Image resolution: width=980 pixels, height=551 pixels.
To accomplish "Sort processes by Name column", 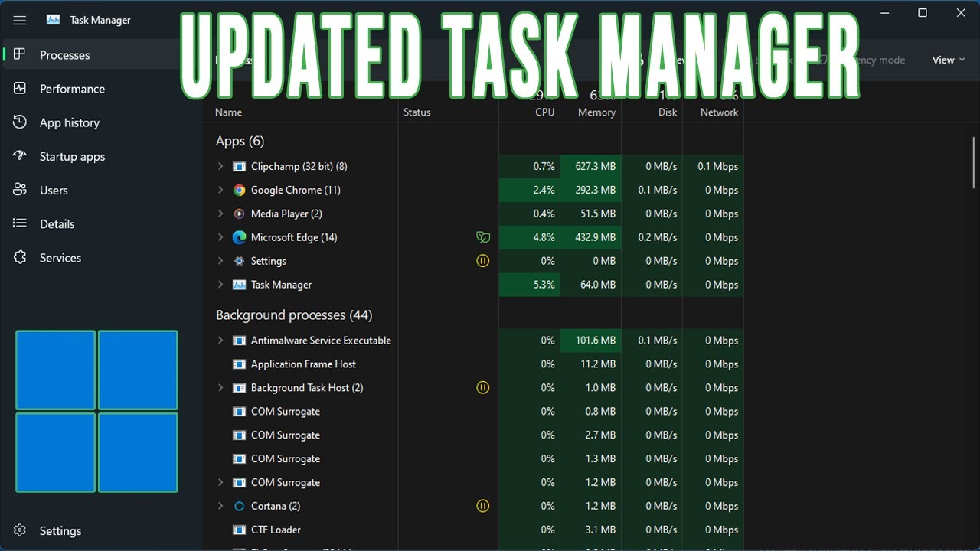I will click(229, 112).
